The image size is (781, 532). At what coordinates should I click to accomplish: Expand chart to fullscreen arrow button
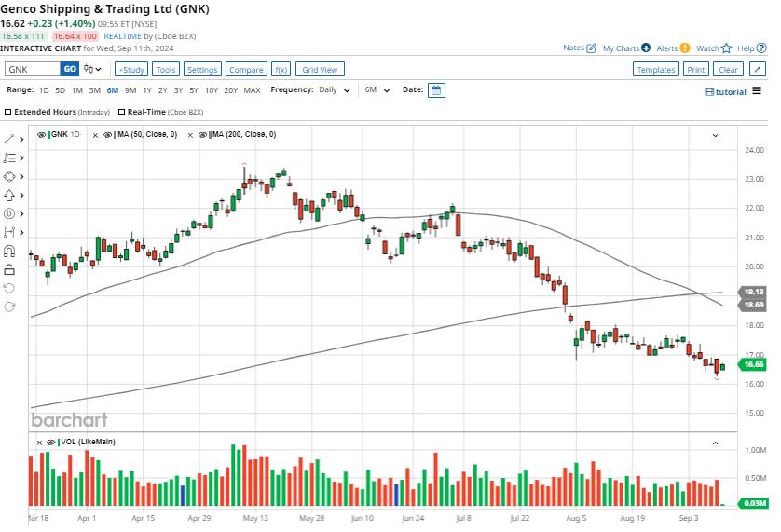point(757,69)
